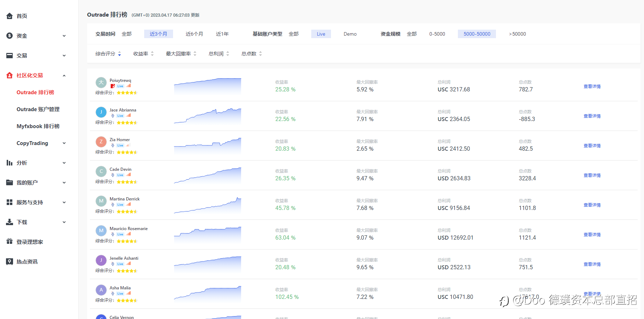Screen dimensions: 644x319
Task: Click the 我的账户 folder icon
Action: tap(10, 182)
